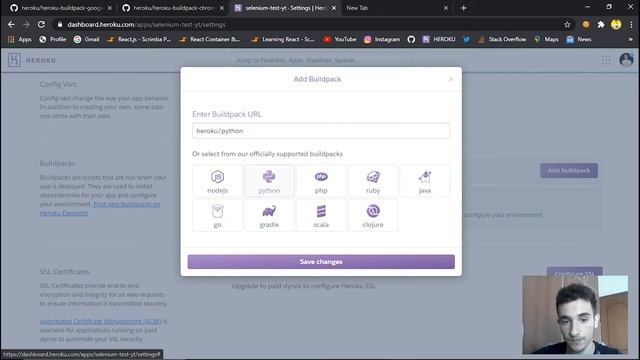Open React.js - Scrimba bookmark
Screen dimensions: 640x360
coord(139,39)
